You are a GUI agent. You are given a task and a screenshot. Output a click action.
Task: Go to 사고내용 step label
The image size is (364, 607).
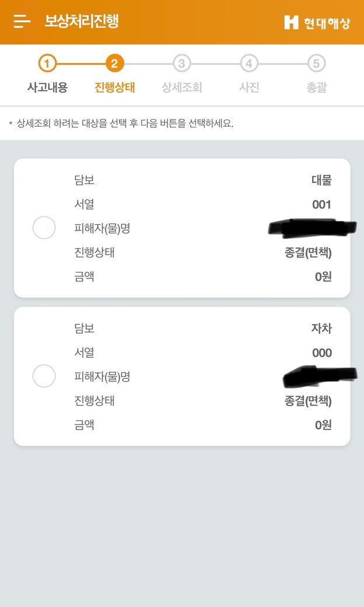[x=47, y=88]
